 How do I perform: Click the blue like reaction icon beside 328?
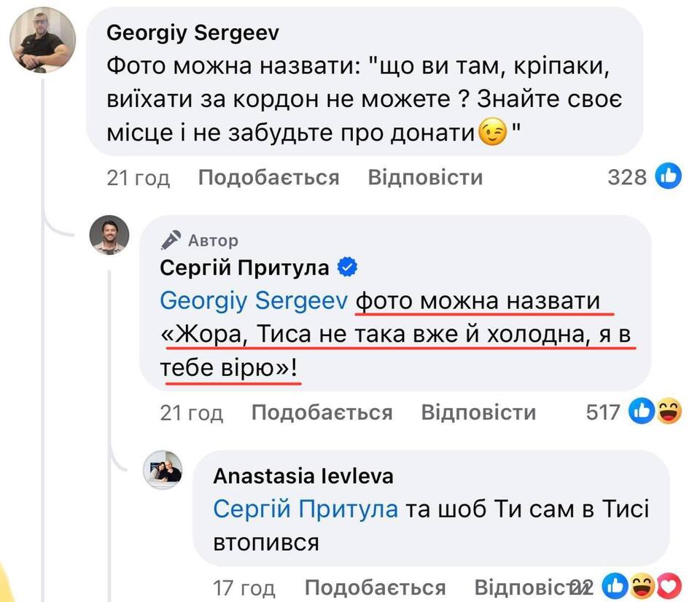tap(669, 176)
